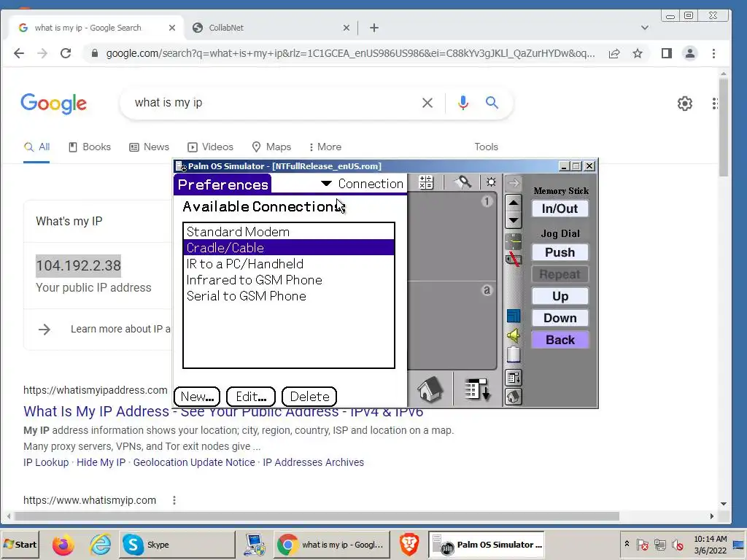The height and width of the screenshot is (560, 747).
Task: Click the blue search magnifier button
Action: pos(492,103)
